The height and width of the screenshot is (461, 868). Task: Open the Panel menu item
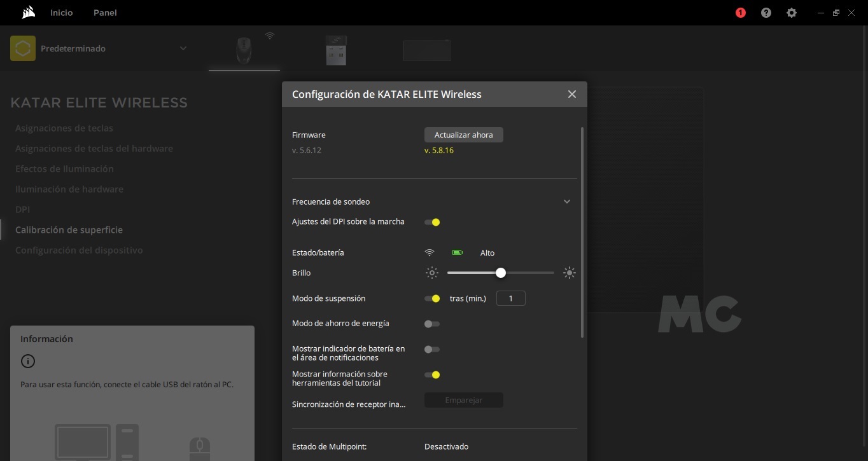(x=105, y=13)
